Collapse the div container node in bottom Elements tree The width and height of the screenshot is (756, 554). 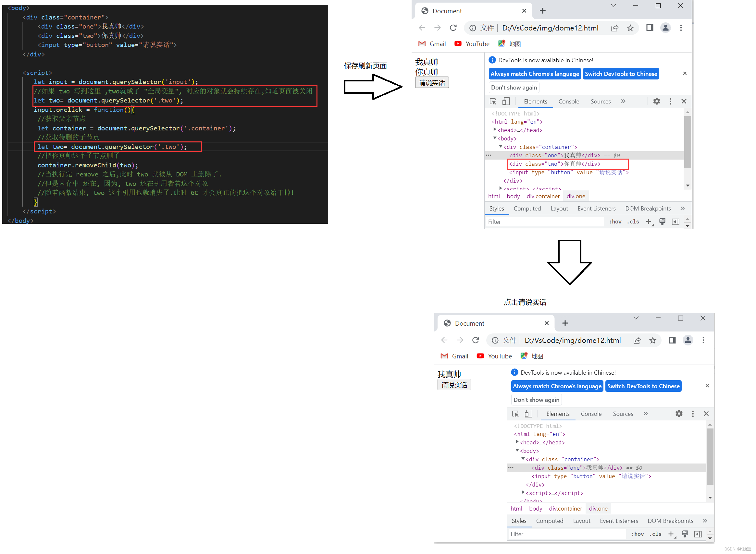(523, 459)
